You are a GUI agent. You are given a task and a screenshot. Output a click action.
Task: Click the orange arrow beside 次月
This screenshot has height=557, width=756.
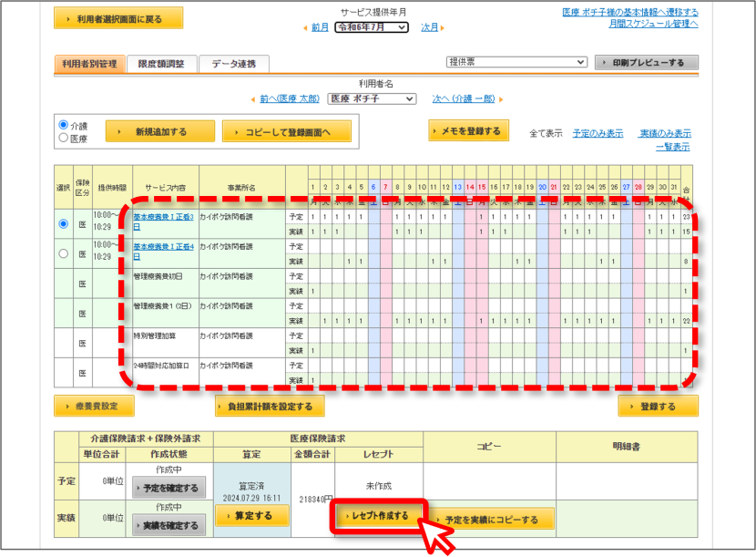click(442, 28)
